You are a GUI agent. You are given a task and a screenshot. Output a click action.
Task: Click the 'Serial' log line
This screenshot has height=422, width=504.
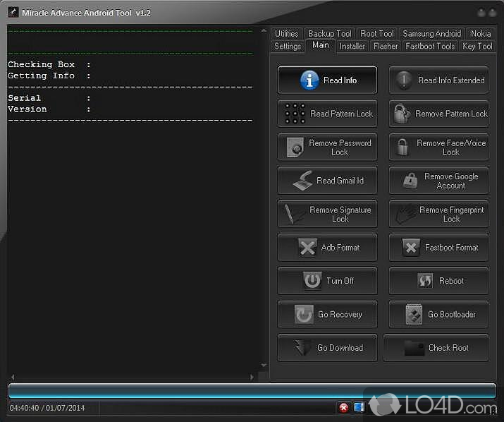[x=49, y=98]
